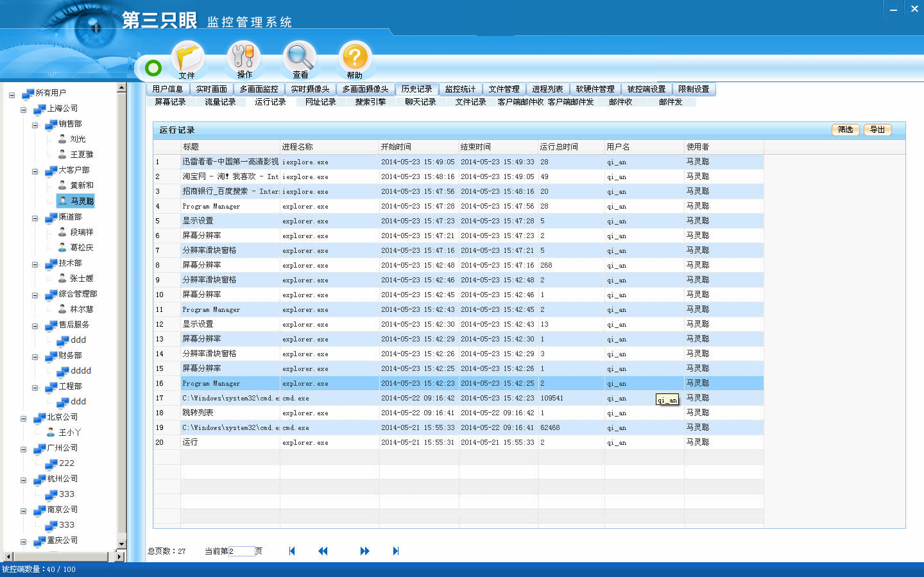Select user 王小丫 in tree

70,433
